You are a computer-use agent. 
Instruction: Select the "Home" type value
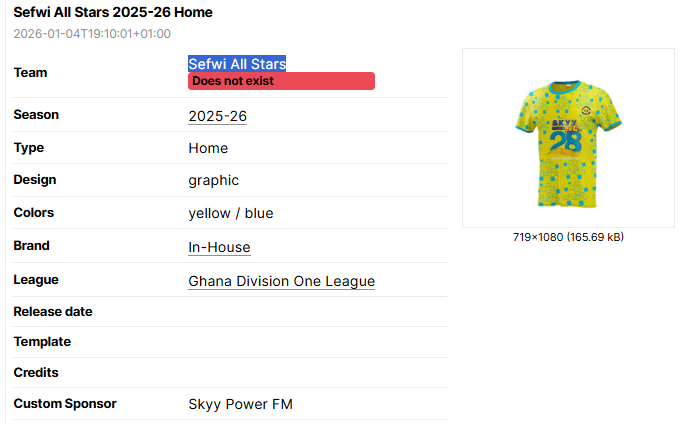click(x=208, y=149)
